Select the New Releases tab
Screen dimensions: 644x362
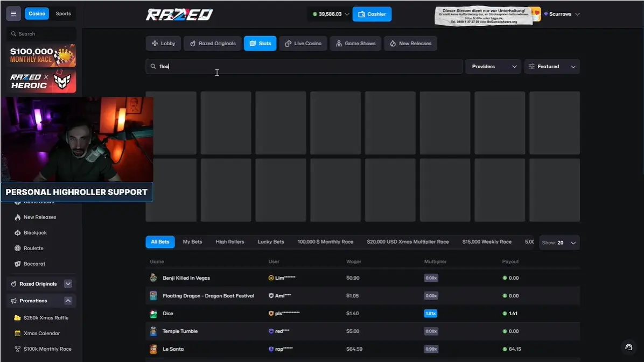tap(410, 44)
